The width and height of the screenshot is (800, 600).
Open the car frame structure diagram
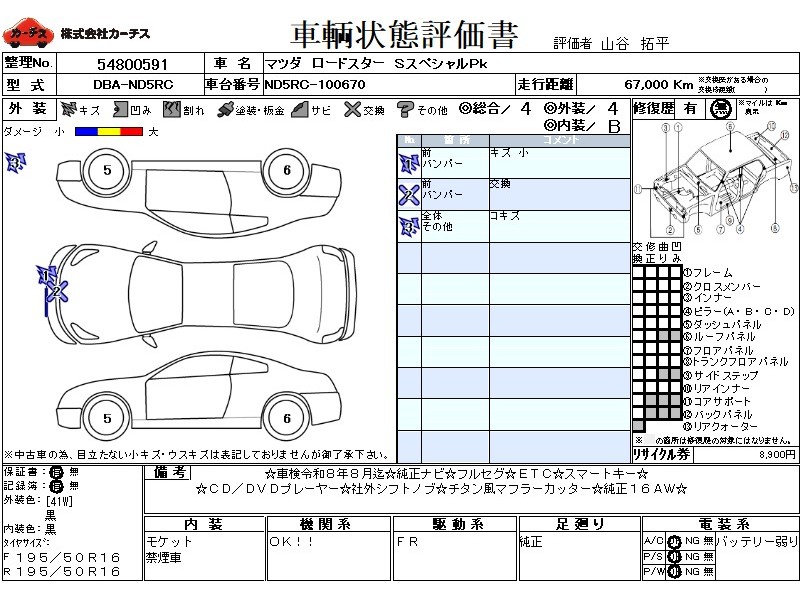(716, 178)
